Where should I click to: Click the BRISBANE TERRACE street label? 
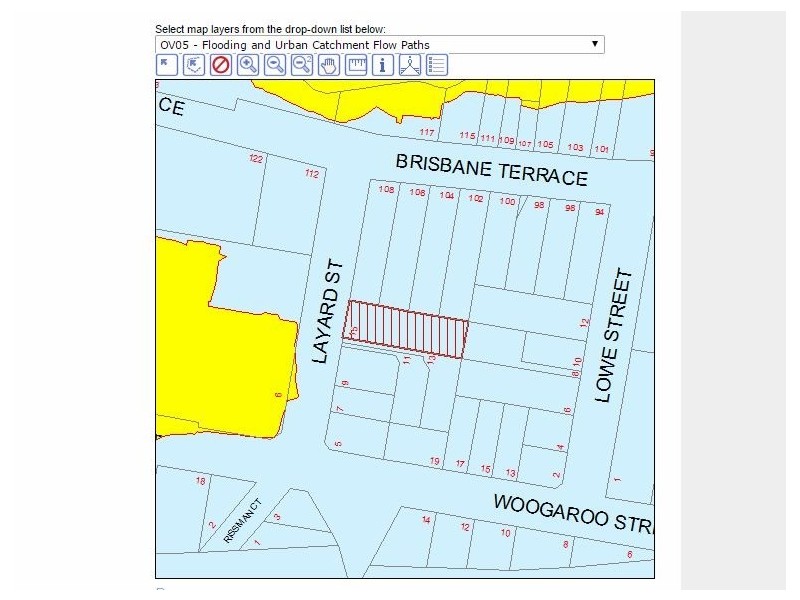pyautogui.click(x=491, y=169)
